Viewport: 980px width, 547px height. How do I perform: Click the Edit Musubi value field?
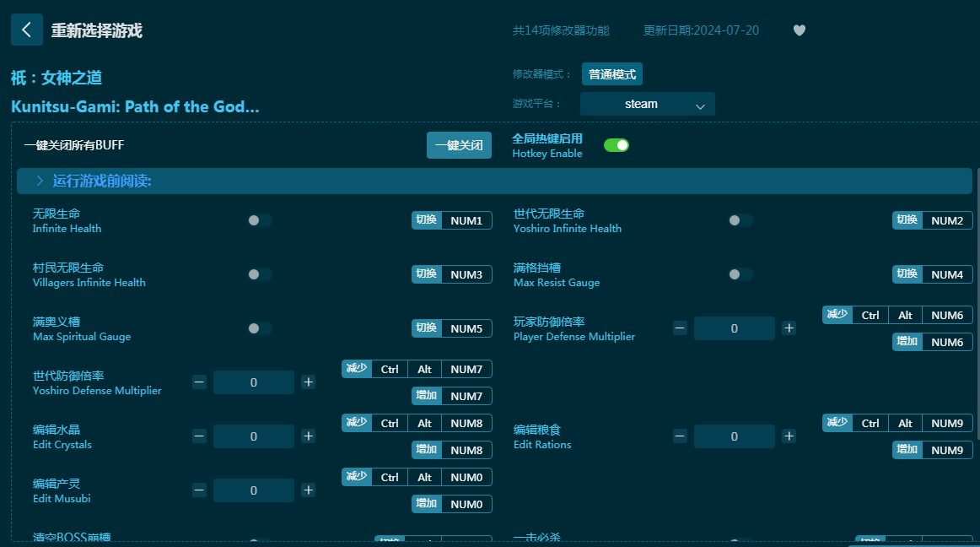point(254,490)
